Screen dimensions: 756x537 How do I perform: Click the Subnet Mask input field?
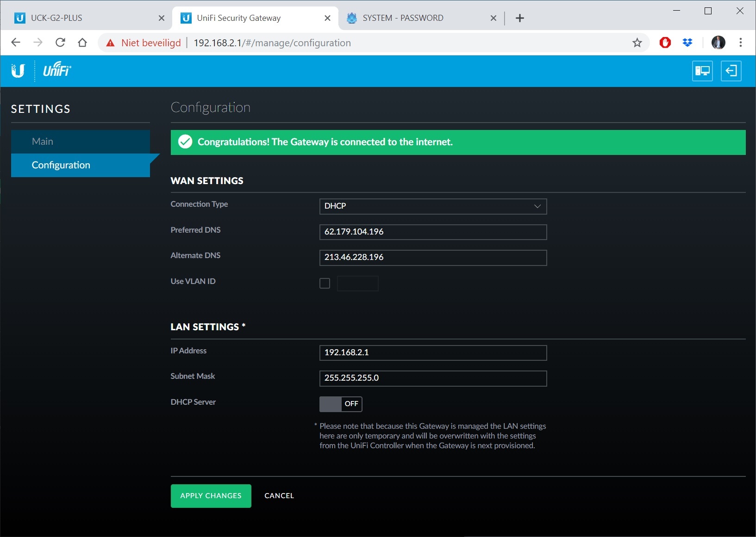click(x=433, y=378)
